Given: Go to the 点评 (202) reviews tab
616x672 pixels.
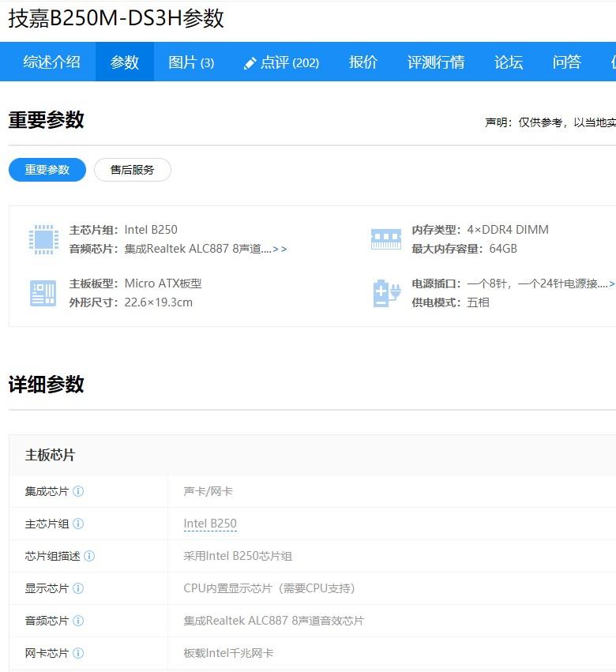Looking at the screenshot, I should 281,62.
